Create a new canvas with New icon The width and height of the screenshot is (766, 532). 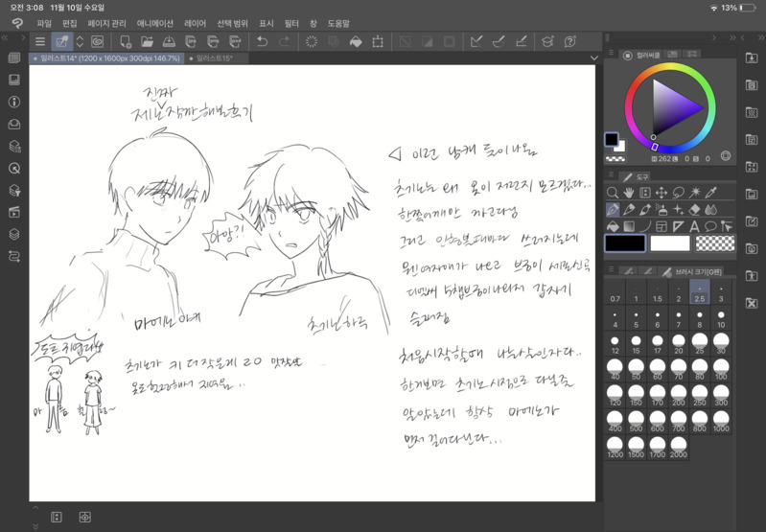125,42
